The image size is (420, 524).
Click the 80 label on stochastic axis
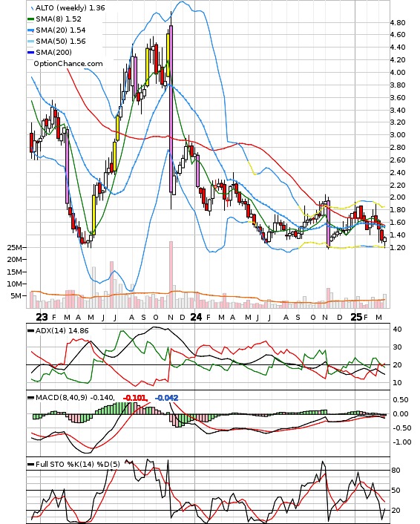click(x=396, y=471)
